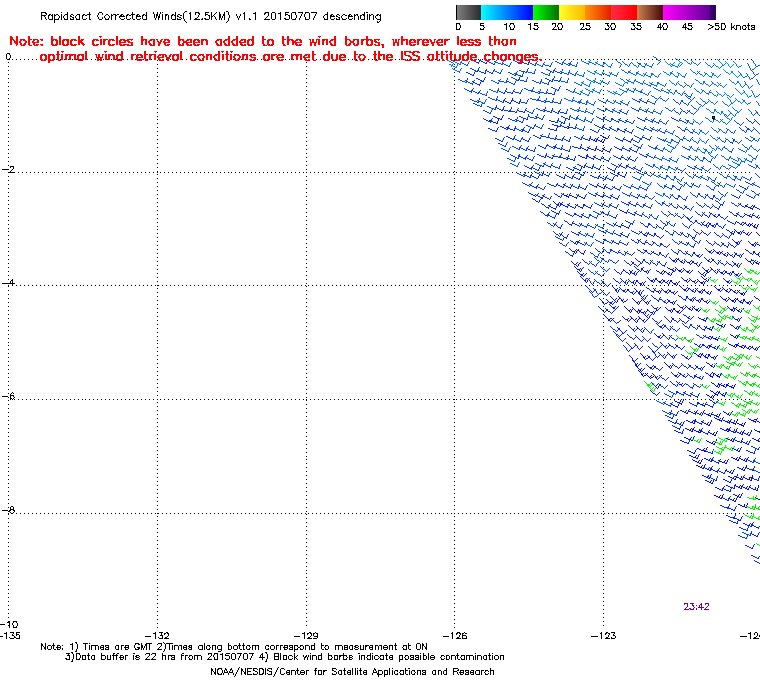This screenshot has width=760, height=688.
Task: Click the brown 35-40 knots legend swatch
Action: click(650, 12)
